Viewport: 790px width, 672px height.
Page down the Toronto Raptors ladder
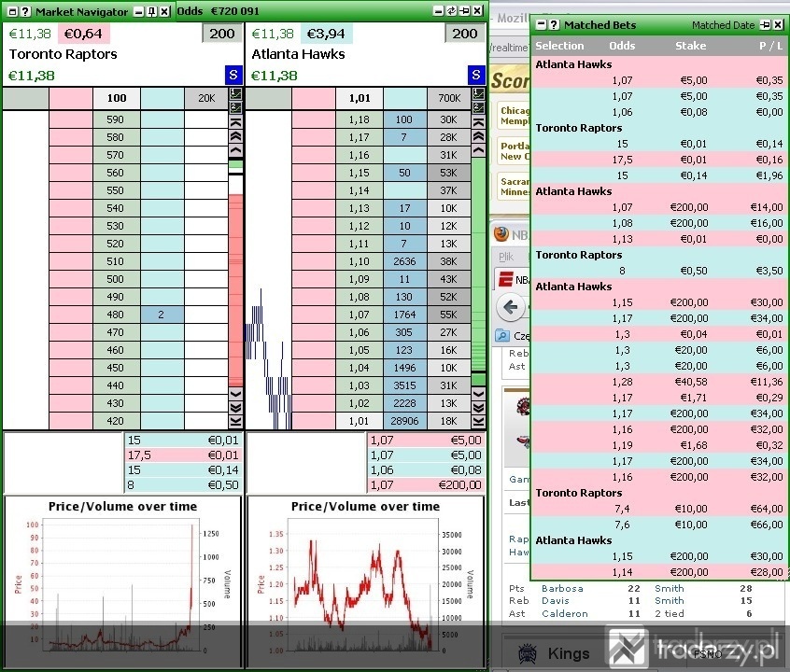[236, 407]
